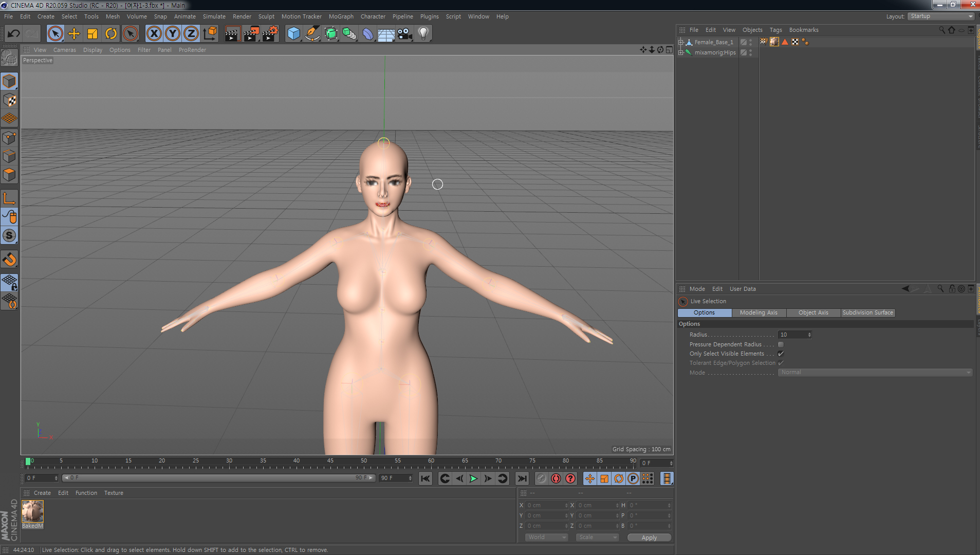Toggle X-axis lock
980x555 pixels.
[154, 34]
